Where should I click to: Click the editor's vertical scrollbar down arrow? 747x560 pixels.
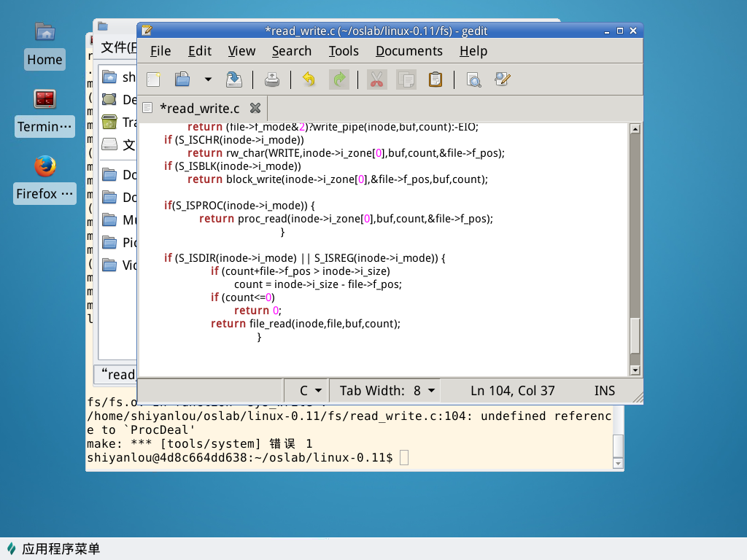(x=635, y=370)
